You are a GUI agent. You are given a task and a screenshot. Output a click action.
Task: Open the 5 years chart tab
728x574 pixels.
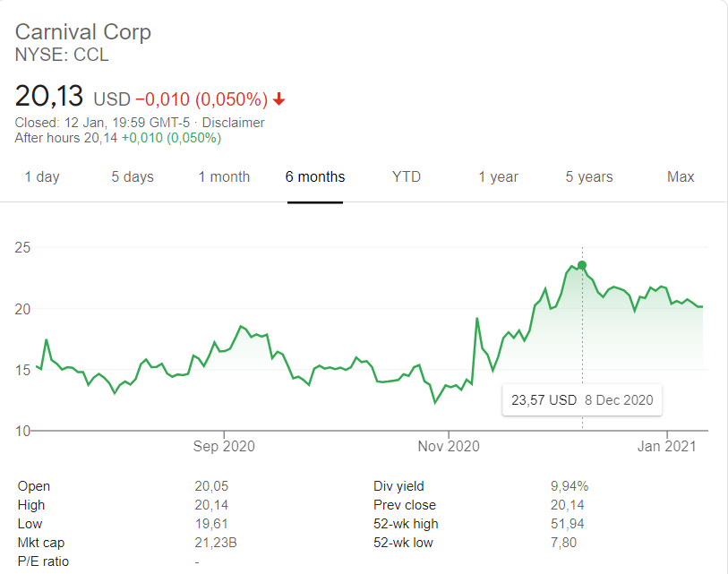tap(589, 177)
